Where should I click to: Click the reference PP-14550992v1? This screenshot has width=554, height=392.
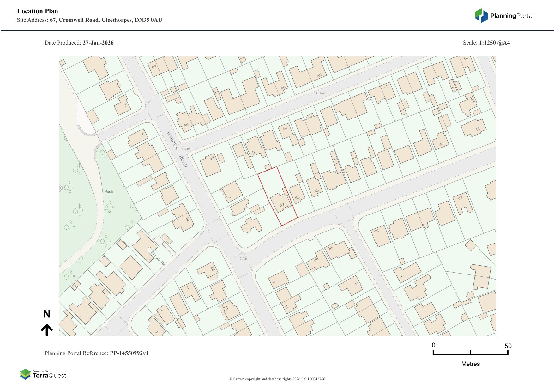(x=129, y=353)
